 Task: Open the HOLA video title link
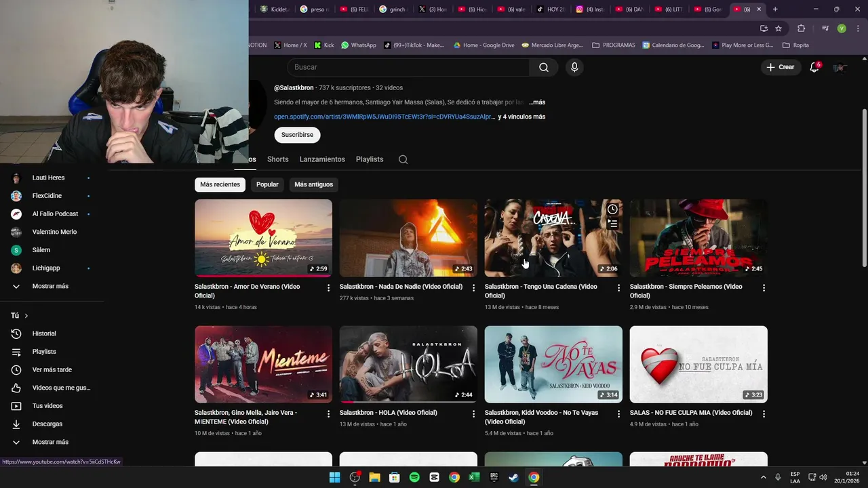[x=388, y=413]
